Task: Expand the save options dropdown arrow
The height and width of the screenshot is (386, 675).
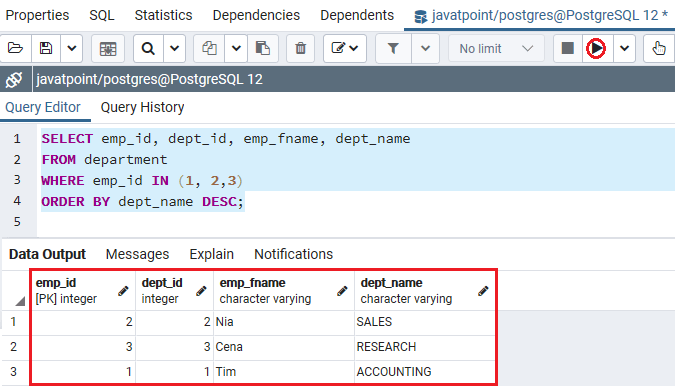Action: [72, 48]
